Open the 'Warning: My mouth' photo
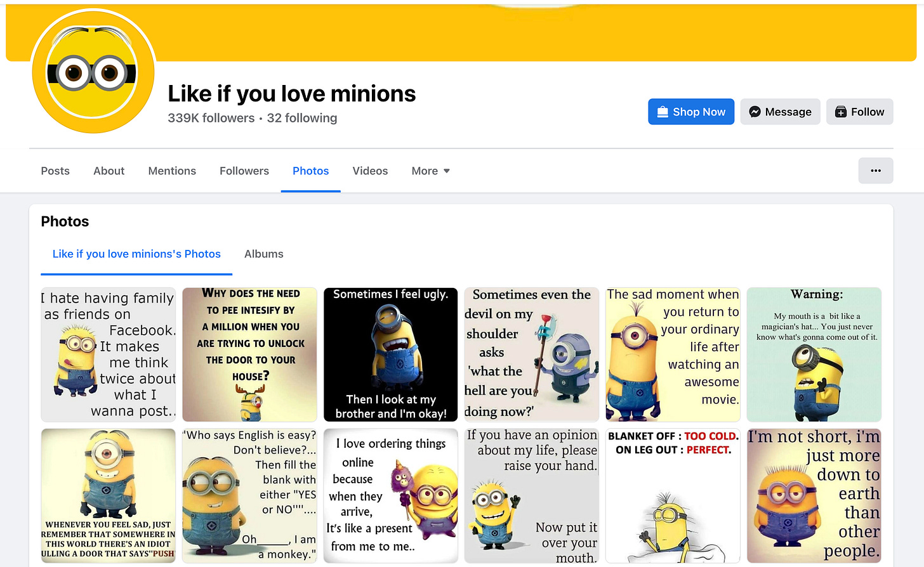 pos(814,355)
